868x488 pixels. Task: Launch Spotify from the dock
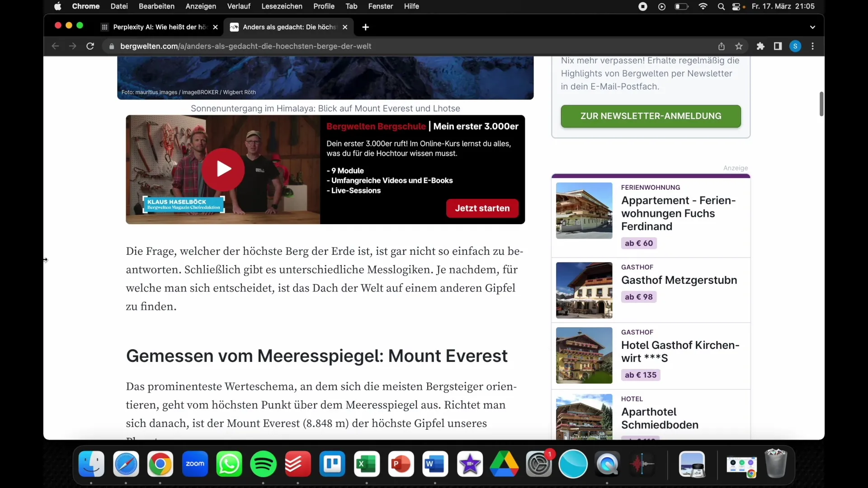[263, 464]
